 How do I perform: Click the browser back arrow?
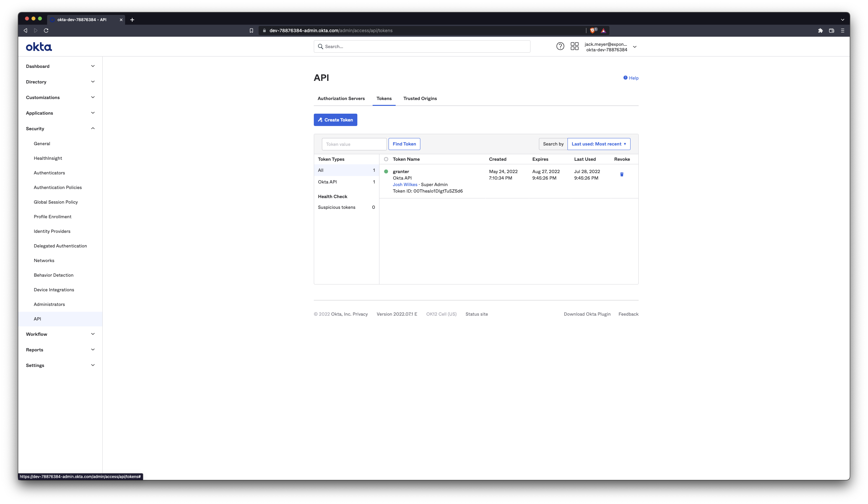(25, 31)
